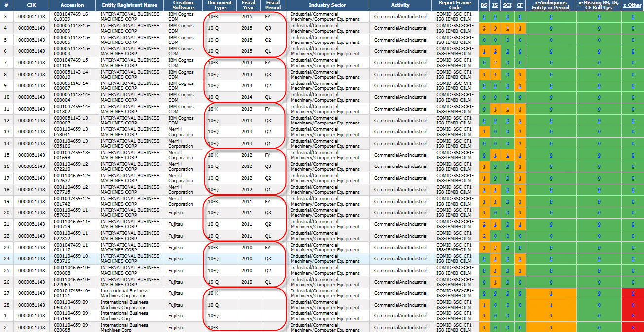Click the IS value 2 in row 7
Image resolution: width=644 pixels, height=332 pixels.
(495, 63)
